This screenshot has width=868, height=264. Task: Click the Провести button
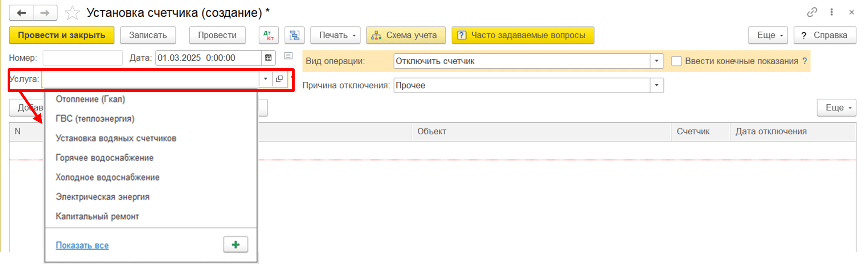tap(217, 35)
